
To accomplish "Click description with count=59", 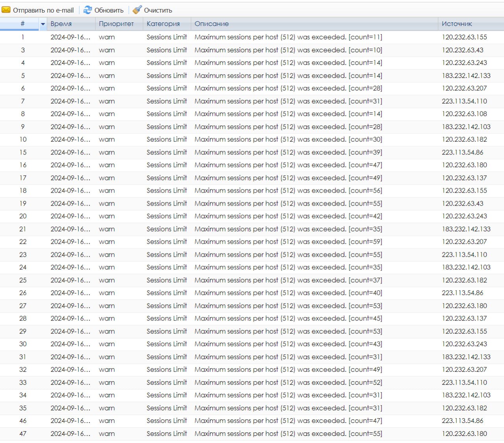I will pyautogui.click(x=288, y=242).
